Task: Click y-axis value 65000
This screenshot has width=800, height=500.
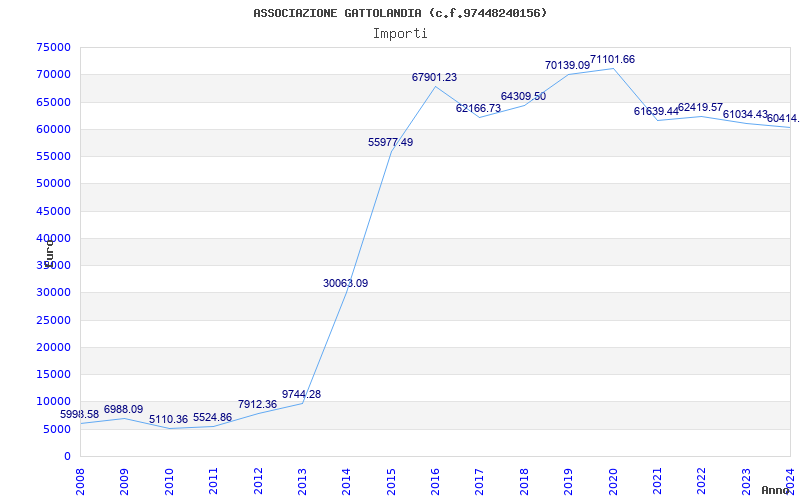Action: click(54, 102)
